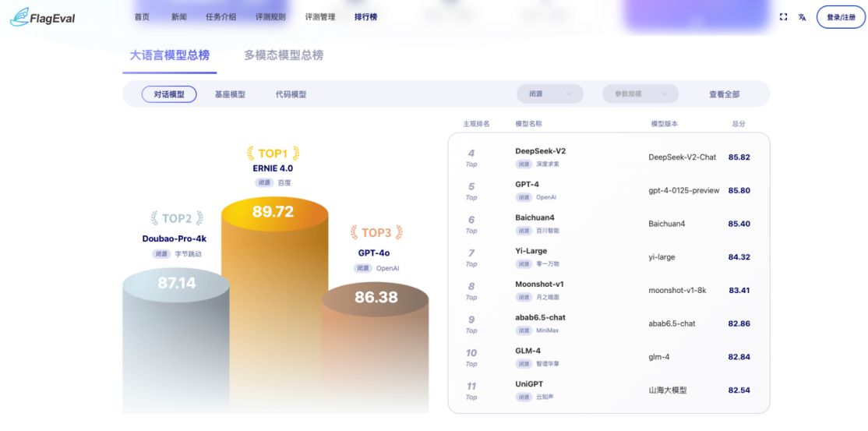The width and height of the screenshot is (868, 431).
Task: Select the 基座模型 filter
Action: 230,95
